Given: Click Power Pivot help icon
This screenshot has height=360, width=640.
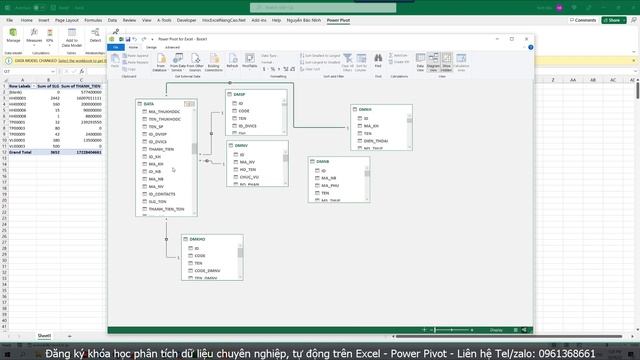Looking at the screenshot, I should pyautogui.click(x=531, y=47).
